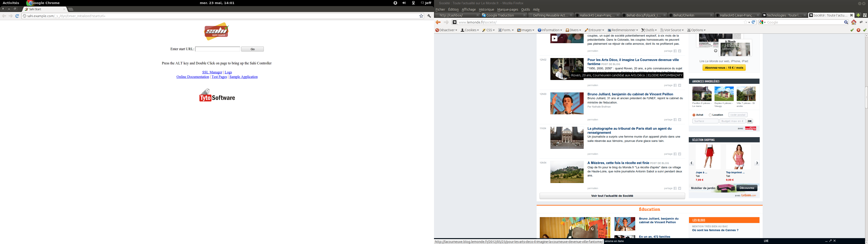Image resolution: width=868 pixels, height=244 pixels.
Task: Click first green checkmark in Web Developer toolbar
Action: pos(852,30)
